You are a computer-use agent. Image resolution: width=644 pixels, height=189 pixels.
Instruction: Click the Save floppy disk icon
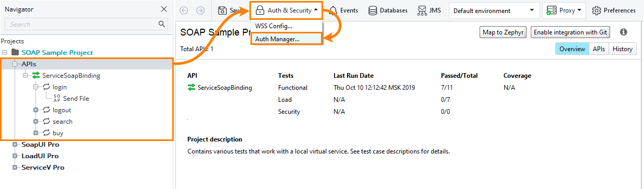point(222,10)
